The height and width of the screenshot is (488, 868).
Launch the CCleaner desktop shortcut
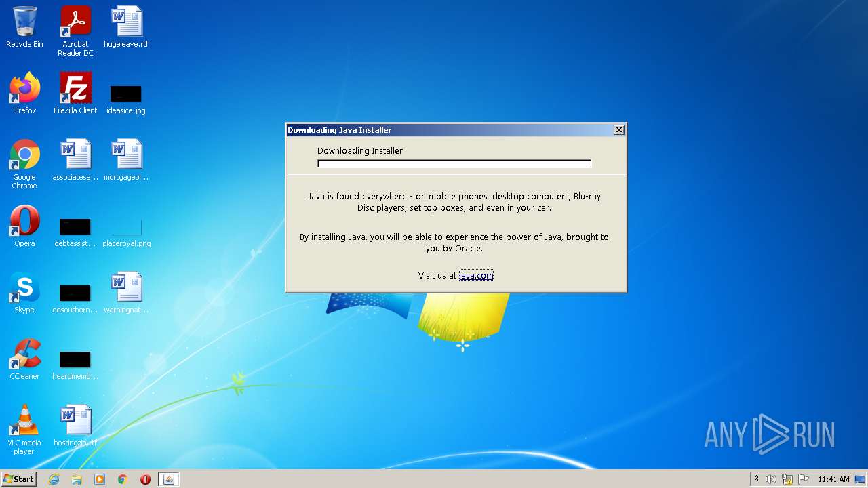24,359
